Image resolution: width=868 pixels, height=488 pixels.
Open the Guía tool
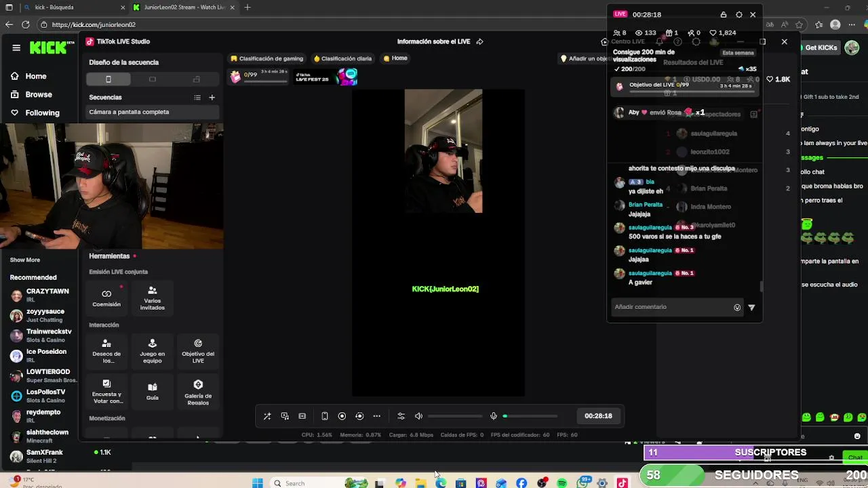click(x=152, y=391)
